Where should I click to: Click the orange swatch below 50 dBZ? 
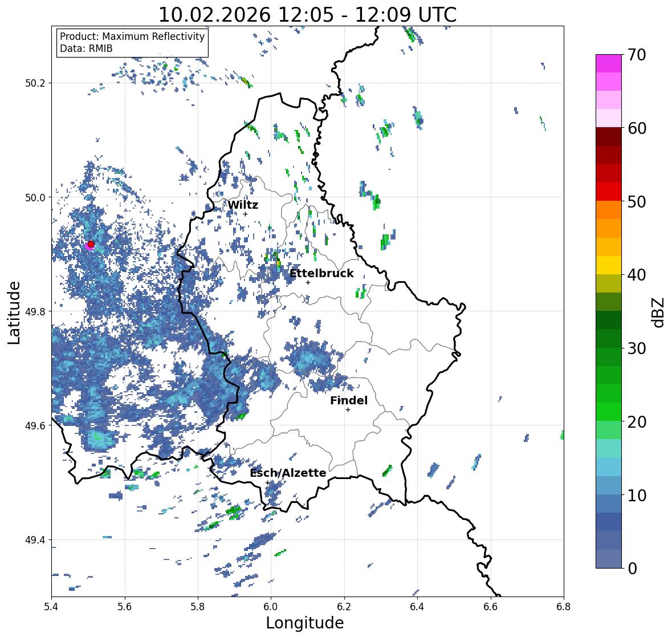[609, 210]
